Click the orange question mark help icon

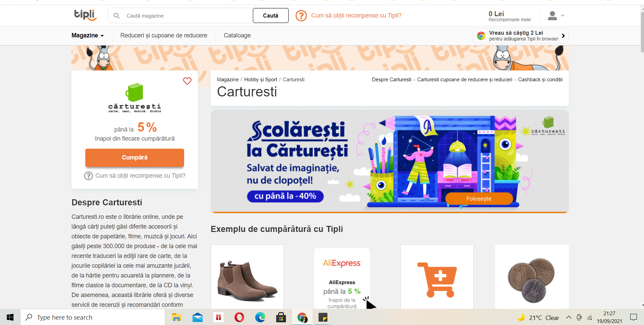tap(301, 16)
